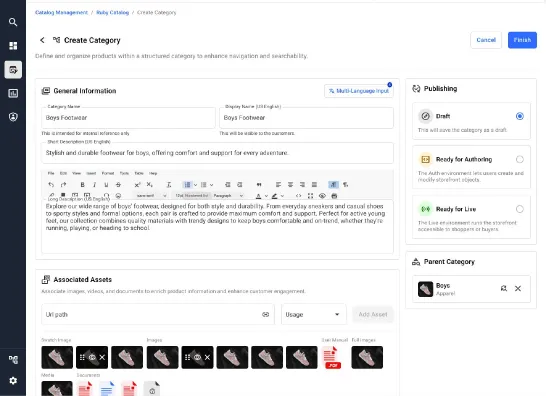Image resolution: width=546 pixels, height=396 pixels.
Task: Open the editor Tools menu
Action: 124,173
